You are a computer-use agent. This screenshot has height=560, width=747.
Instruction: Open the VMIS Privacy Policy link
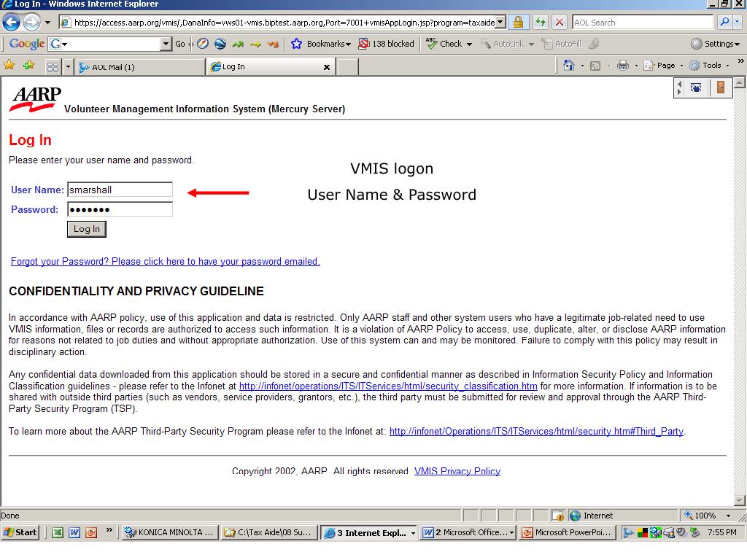click(x=457, y=471)
